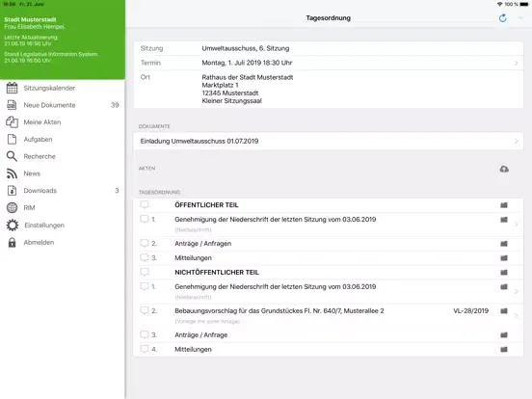The width and height of the screenshot is (532, 399).
Task: Expand Einladung Umweltausschuss document chevron
Action: click(517, 141)
